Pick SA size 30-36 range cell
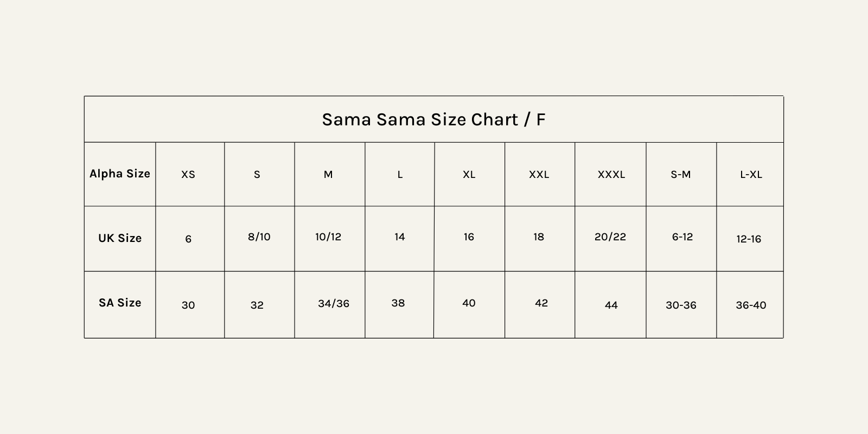This screenshot has width=868, height=434. coord(681,305)
